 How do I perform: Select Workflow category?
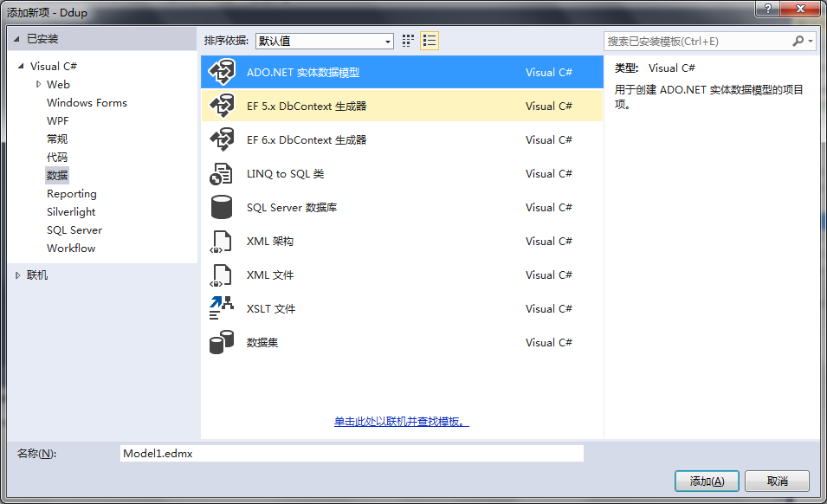[71, 249]
